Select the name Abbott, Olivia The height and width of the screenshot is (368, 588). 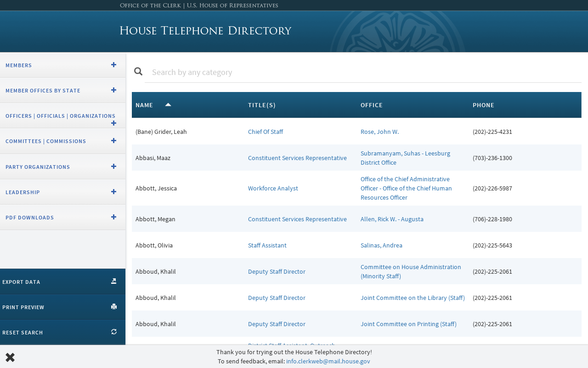click(x=154, y=245)
